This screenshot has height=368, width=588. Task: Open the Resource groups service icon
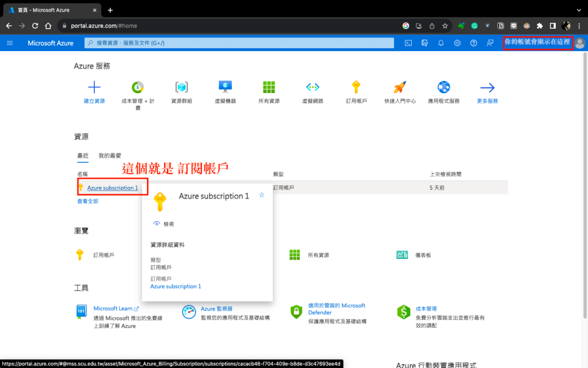coord(181,87)
